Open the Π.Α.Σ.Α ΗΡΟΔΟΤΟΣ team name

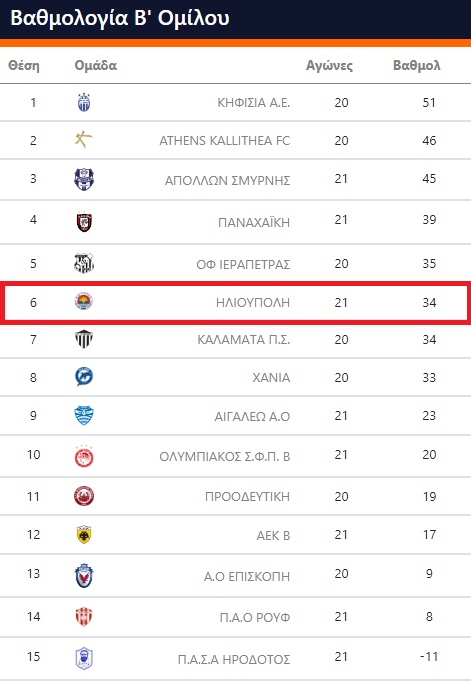coord(234,660)
